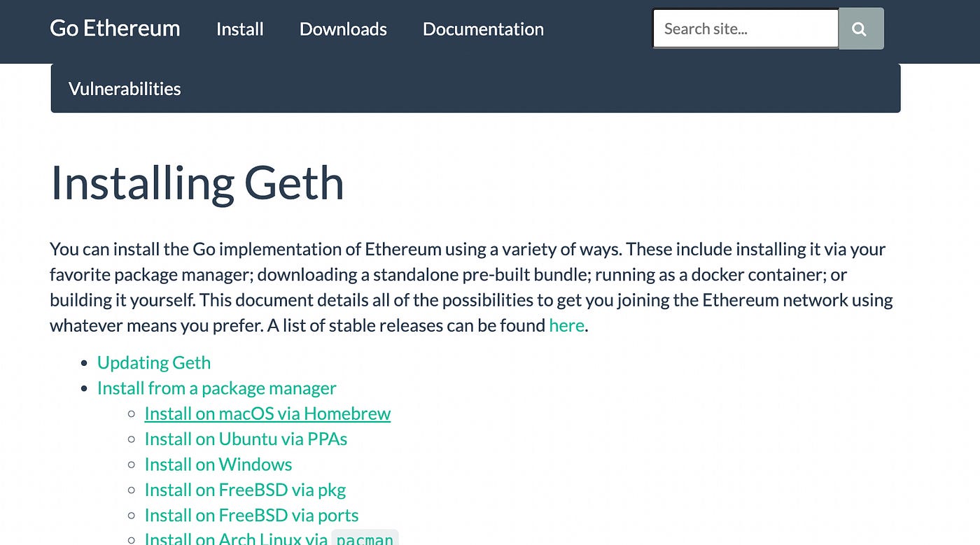Open the Install menu item
The height and width of the screenshot is (545, 980).
click(x=240, y=29)
